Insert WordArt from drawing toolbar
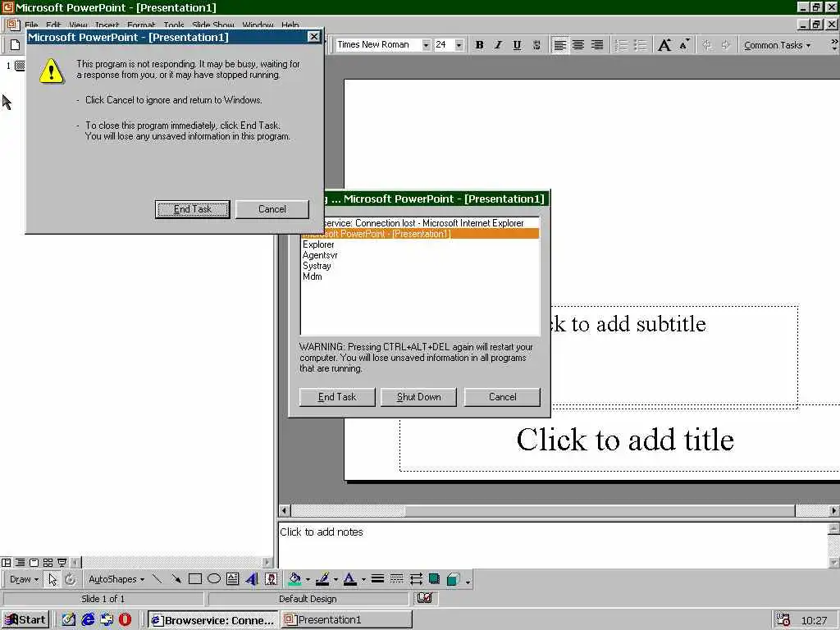 click(x=252, y=579)
